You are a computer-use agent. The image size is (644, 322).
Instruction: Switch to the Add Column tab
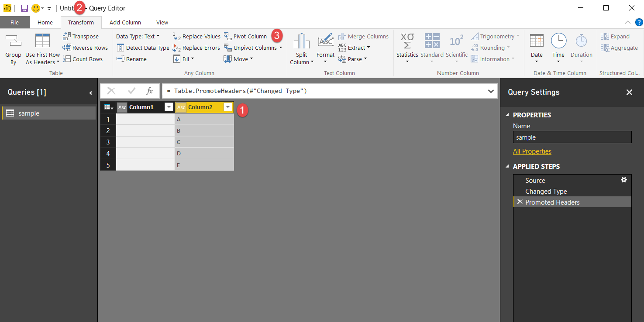125,22
